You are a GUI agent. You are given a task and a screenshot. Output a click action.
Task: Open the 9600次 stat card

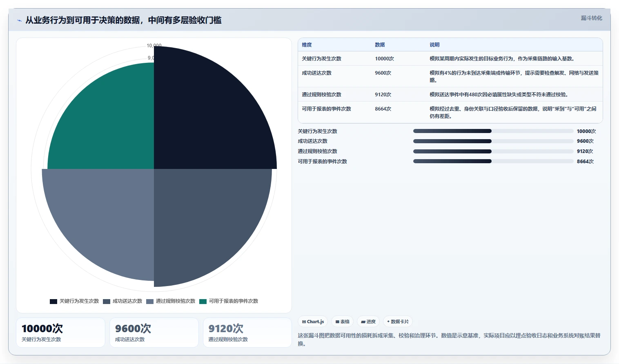[154, 333]
